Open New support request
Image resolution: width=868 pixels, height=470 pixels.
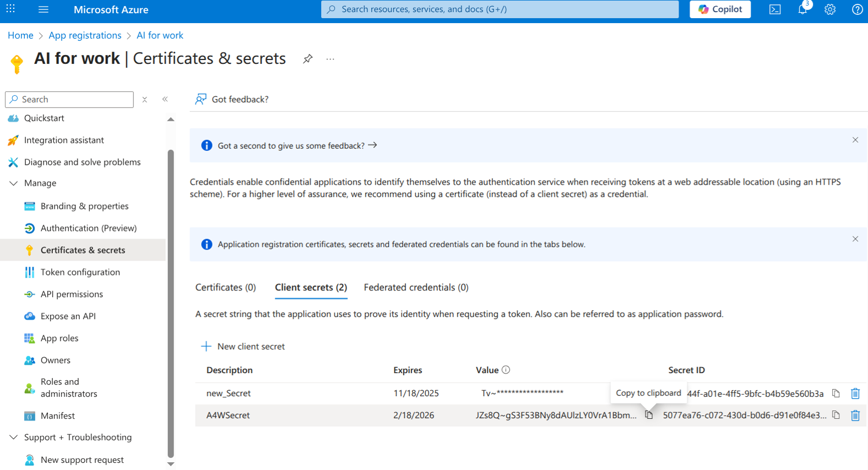[x=83, y=460]
